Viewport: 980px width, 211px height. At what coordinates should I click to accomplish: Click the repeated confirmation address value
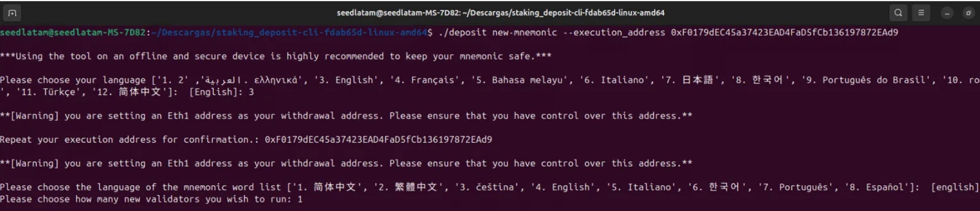(x=378, y=140)
